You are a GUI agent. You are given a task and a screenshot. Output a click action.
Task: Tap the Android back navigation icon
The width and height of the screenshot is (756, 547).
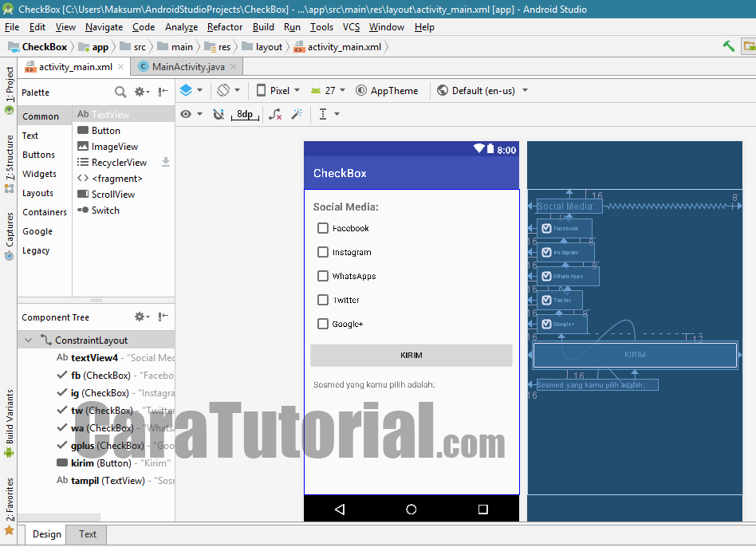point(340,510)
